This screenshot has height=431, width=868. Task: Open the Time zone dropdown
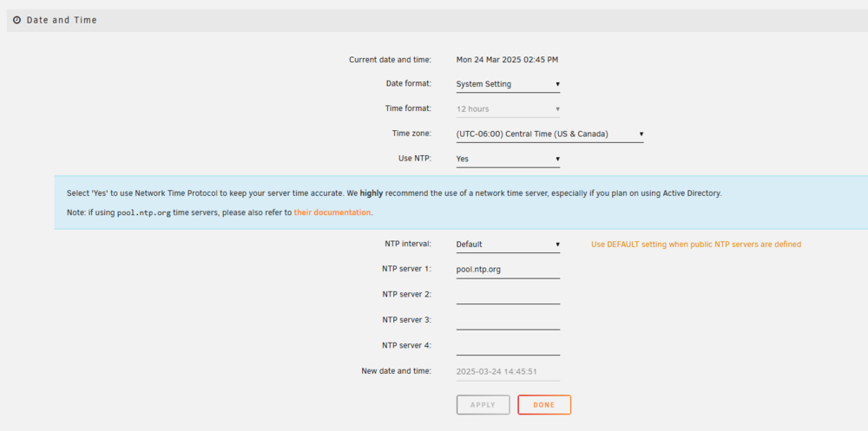tap(549, 134)
